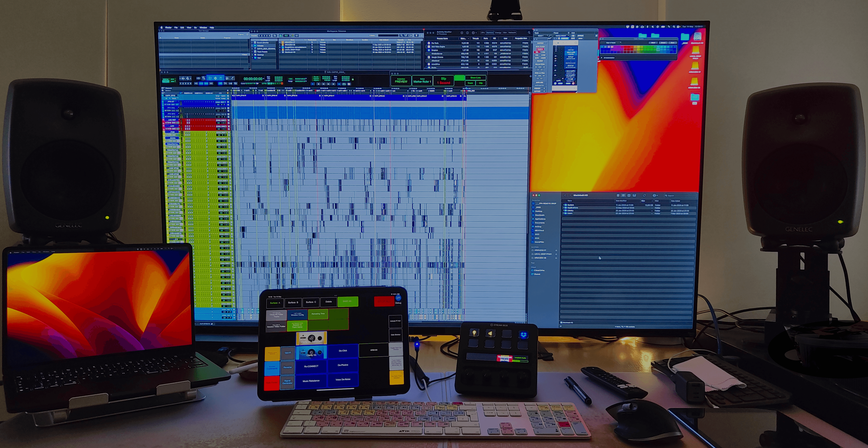Screen dimensions: 868x448
Task: Open the Window menu in menu bar
Action: pos(203,27)
